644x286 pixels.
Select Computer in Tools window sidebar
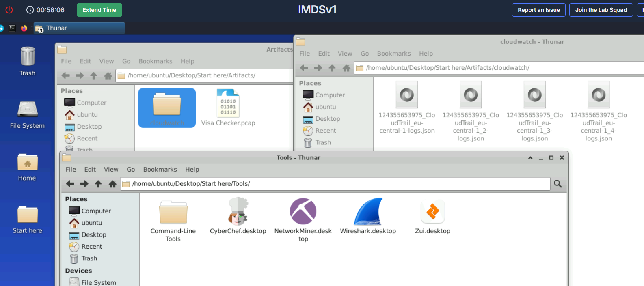click(x=90, y=211)
